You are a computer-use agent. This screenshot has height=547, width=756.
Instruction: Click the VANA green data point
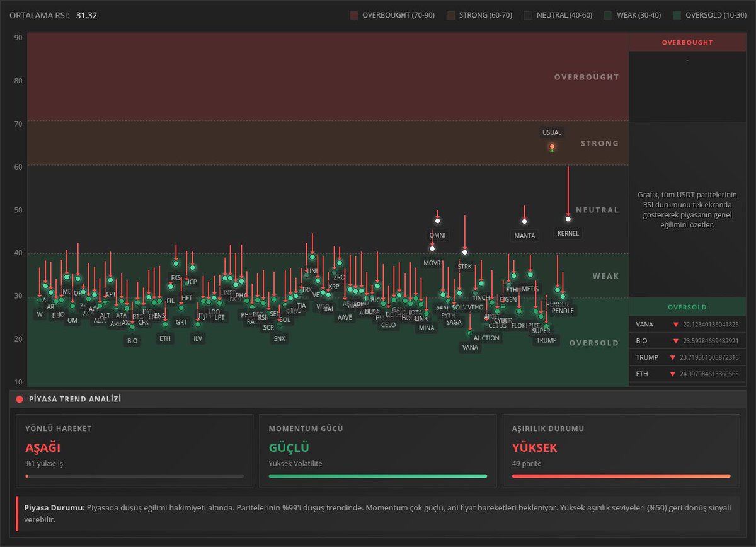[470, 333]
